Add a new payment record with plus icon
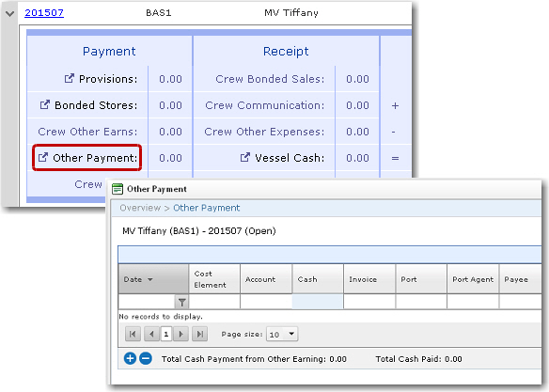 [x=130, y=358]
